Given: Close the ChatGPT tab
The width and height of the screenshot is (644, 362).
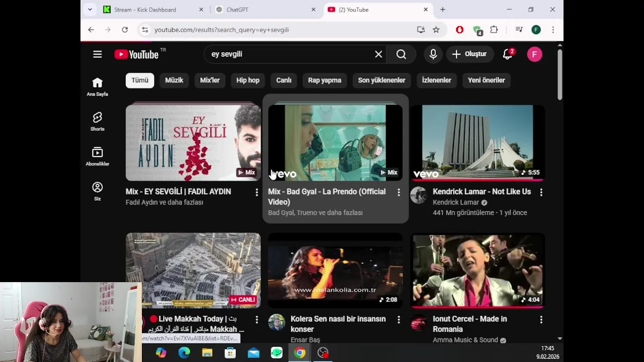Looking at the screenshot, I should (x=313, y=10).
